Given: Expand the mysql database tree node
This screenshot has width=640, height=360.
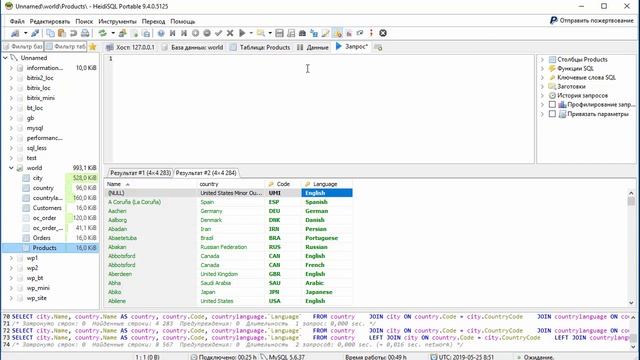Looking at the screenshot, I should [x=11, y=128].
